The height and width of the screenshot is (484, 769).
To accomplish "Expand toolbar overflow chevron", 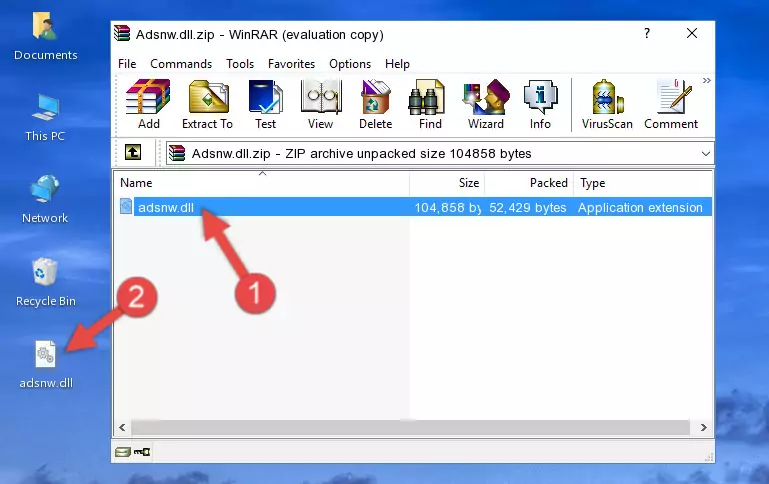I will (x=706, y=80).
